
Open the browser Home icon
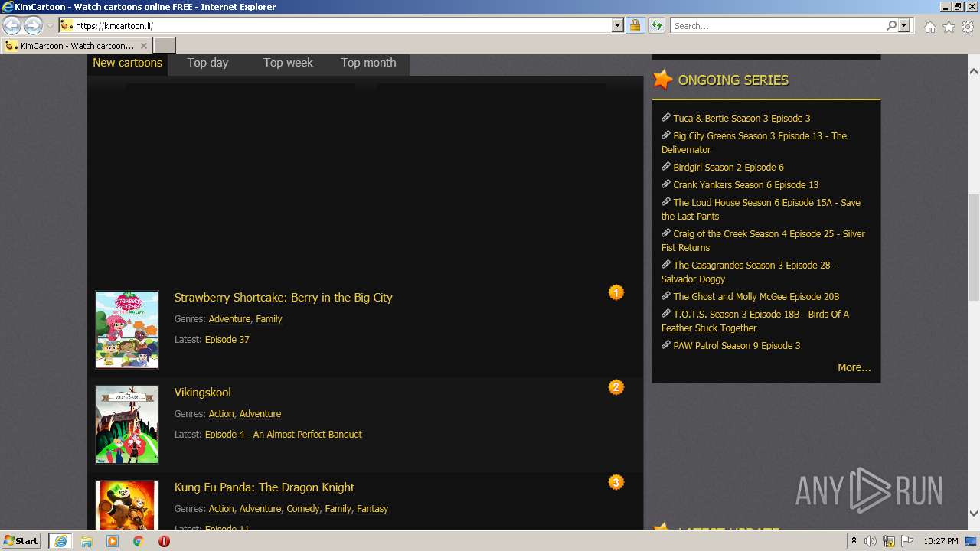[929, 27]
